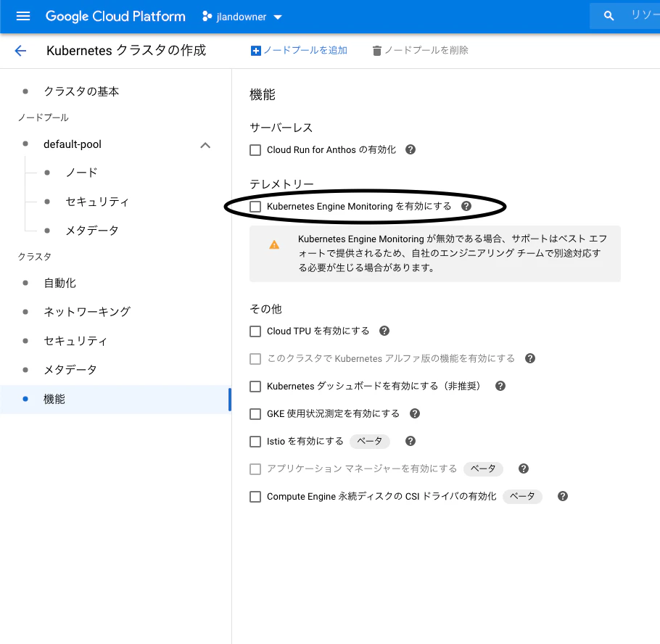The image size is (660, 644).
Task: Go to cluster-level セキュリティ section
Action: click(x=75, y=341)
